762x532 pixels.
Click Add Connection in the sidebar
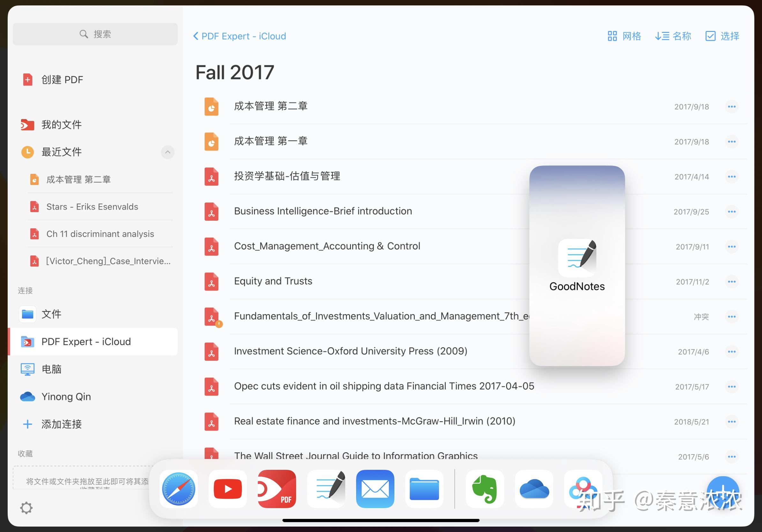click(x=61, y=424)
